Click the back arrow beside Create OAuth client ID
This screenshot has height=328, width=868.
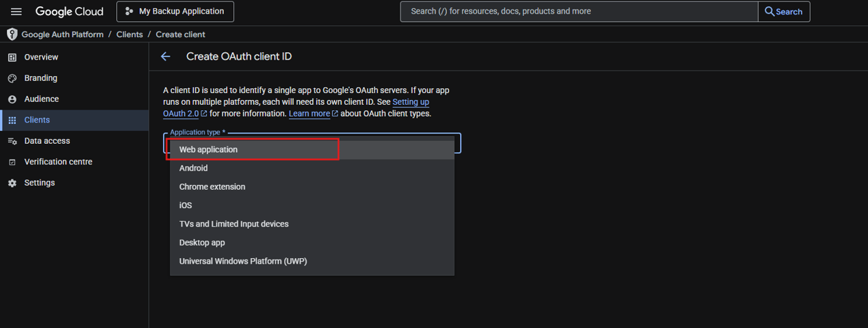point(165,56)
